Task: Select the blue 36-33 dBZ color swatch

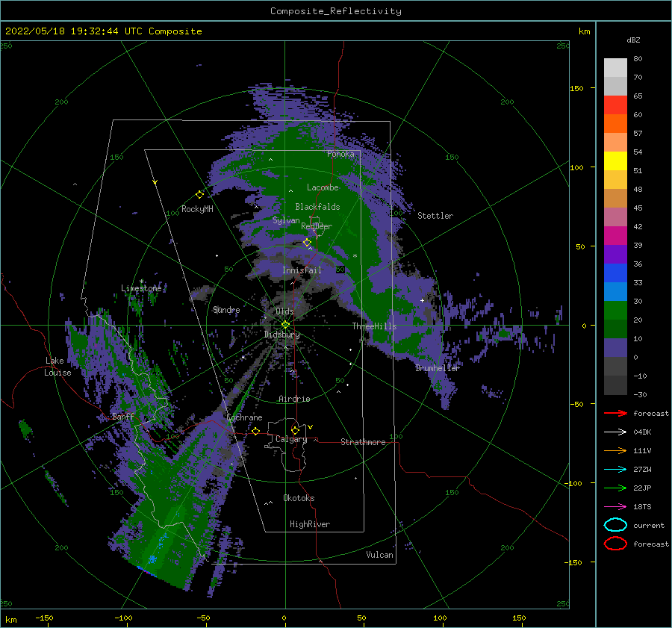Action: coord(615,273)
